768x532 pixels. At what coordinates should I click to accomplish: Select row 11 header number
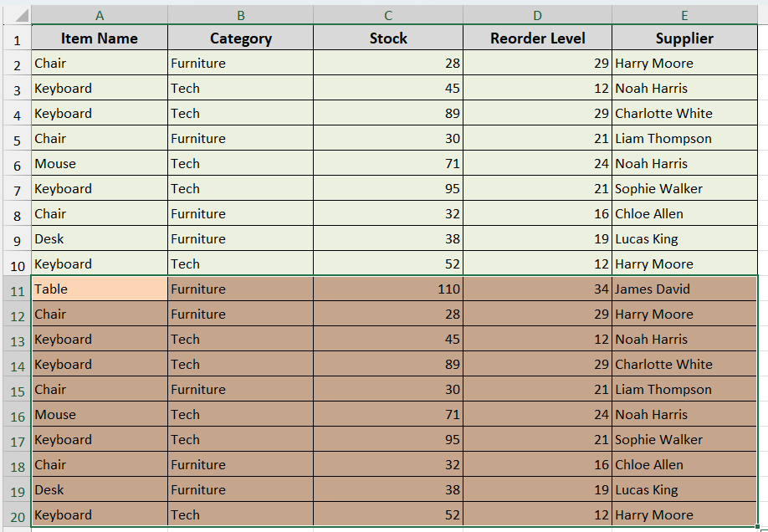(17, 290)
